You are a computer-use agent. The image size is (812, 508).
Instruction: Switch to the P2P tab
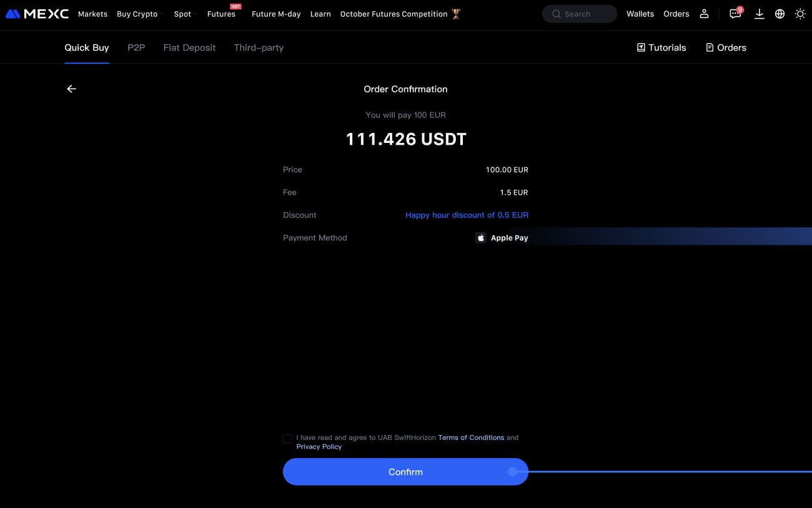[136, 47]
